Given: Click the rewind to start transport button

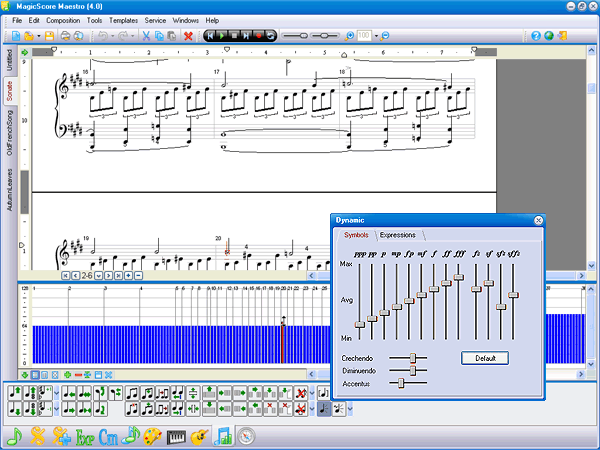Looking at the screenshot, I should coord(210,36).
